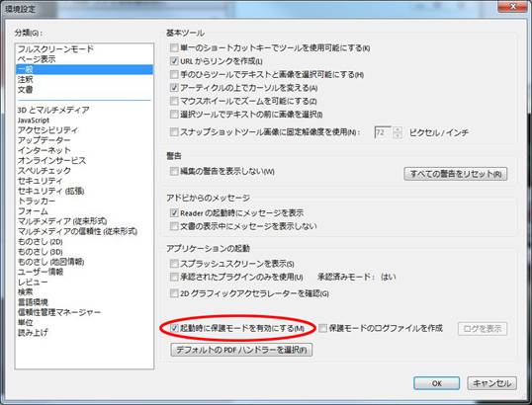Increase the snapshot resolution stepper value
Image resolution: width=532 pixels, height=405 pixels.
click(x=397, y=129)
